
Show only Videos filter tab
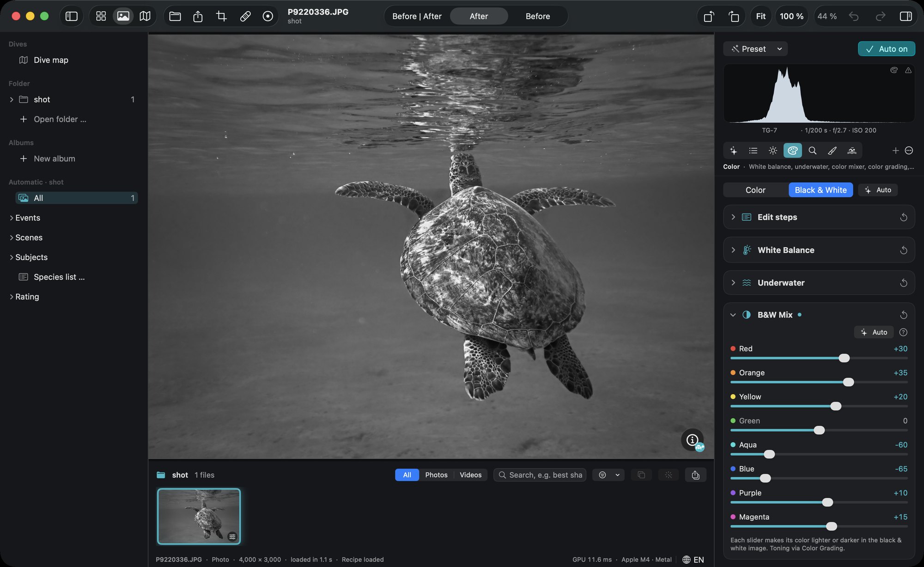470,475
